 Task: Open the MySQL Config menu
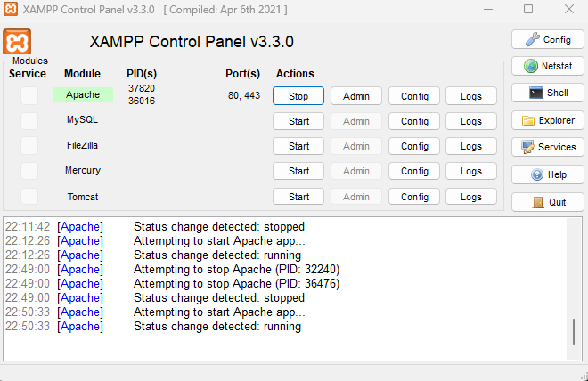414,121
